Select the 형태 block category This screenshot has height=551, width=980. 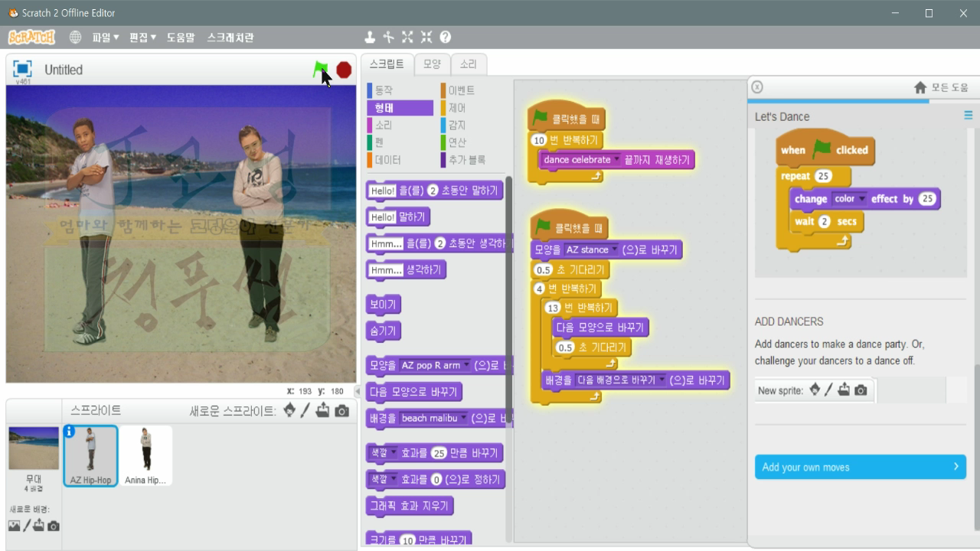click(x=399, y=108)
